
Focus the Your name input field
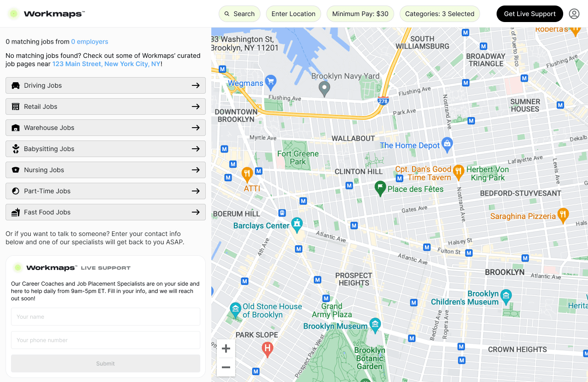(106, 317)
